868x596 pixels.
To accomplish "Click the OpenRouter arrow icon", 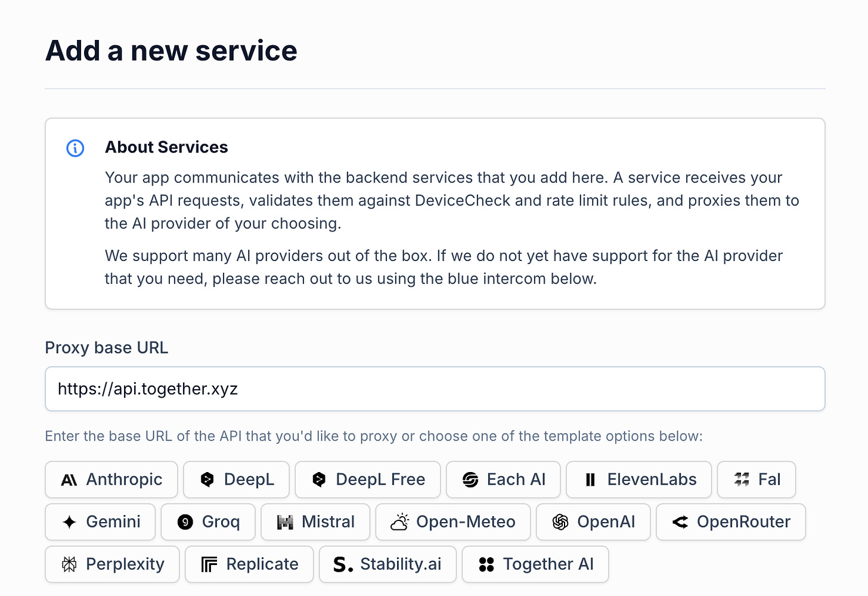I will point(680,522).
